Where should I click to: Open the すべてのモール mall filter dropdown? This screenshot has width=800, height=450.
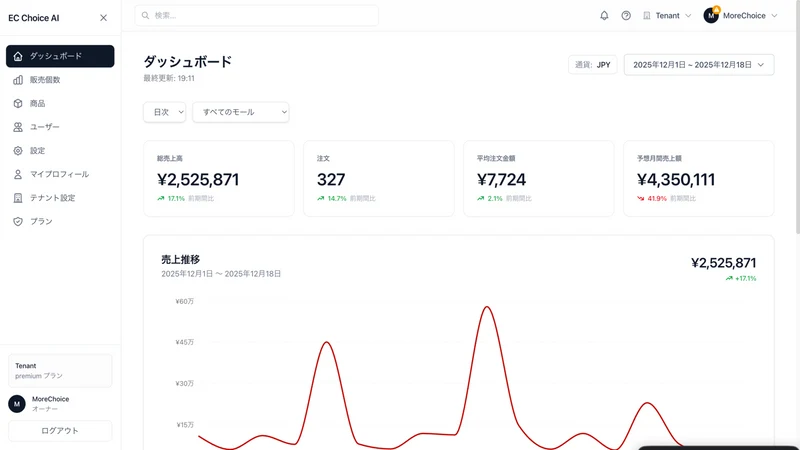(241, 112)
